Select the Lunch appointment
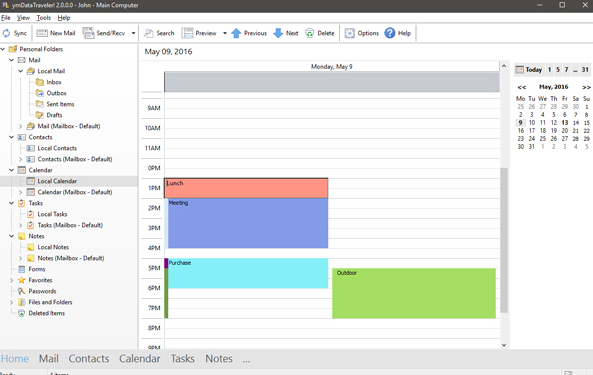Viewport: 593px width, 375px height. [246, 188]
